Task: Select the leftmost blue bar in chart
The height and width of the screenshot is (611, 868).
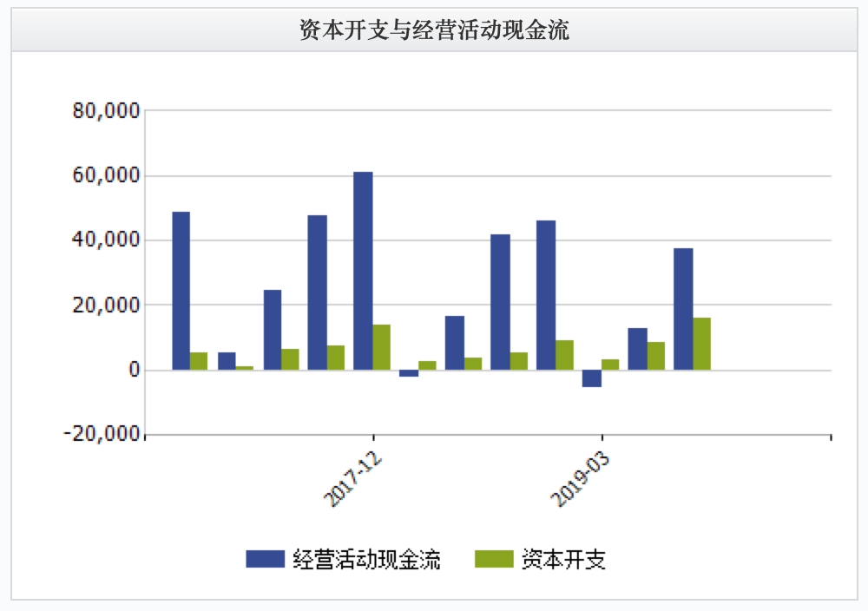Action: (181, 291)
